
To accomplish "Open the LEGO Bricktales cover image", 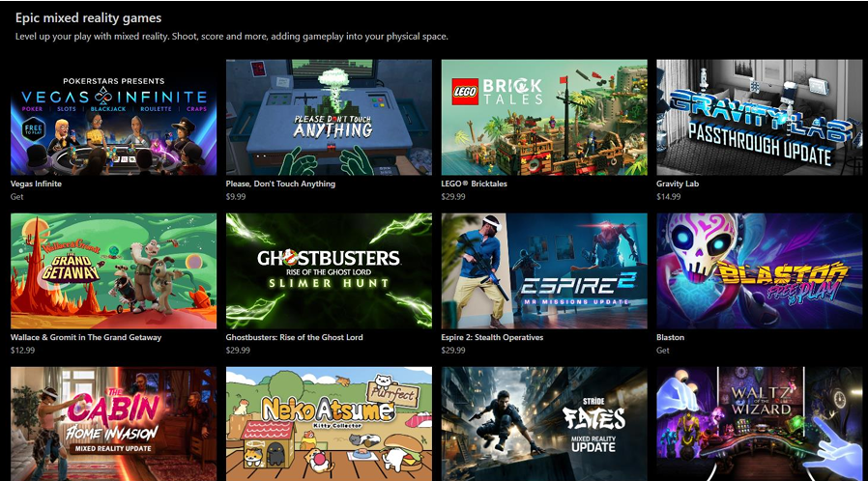I will click(x=544, y=118).
